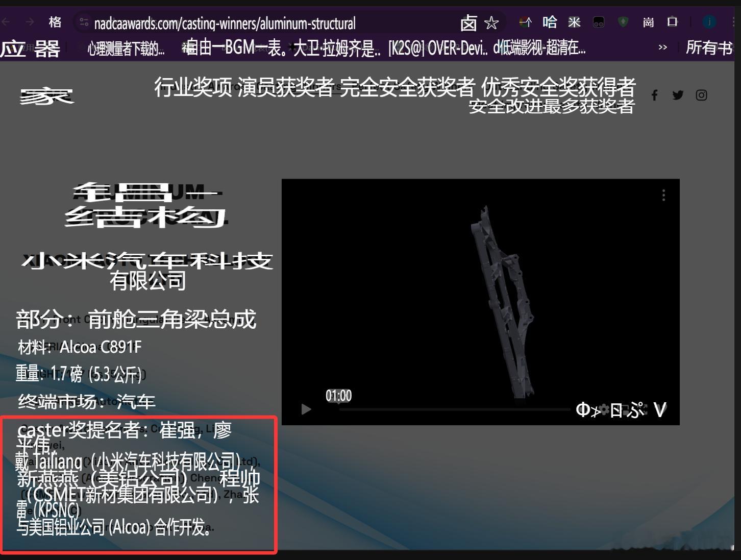The width and height of the screenshot is (741, 560).
Task: Open the Instagram social link
Action: click(701, 95)
